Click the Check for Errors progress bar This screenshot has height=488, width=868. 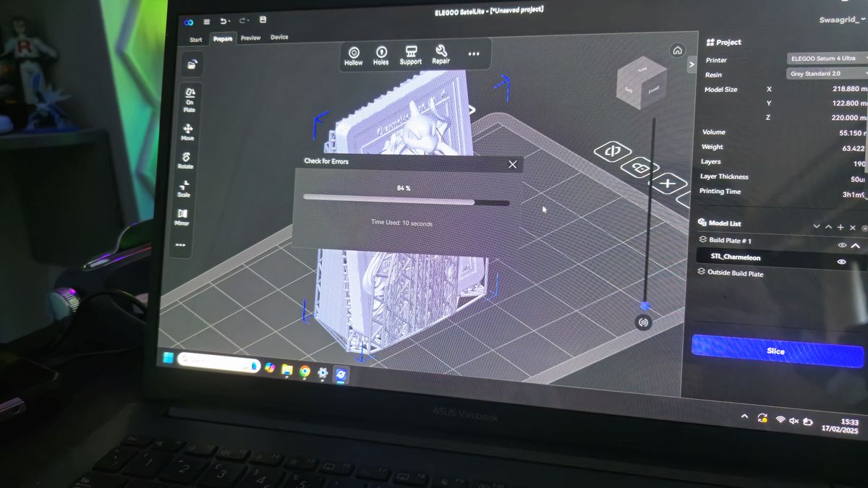[x=405, y=200]
